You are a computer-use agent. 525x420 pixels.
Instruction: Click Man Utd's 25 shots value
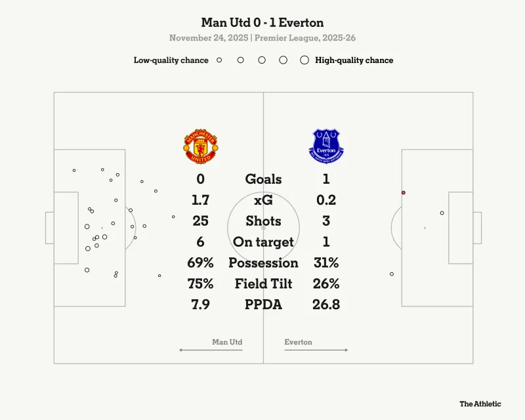point(200,221)
